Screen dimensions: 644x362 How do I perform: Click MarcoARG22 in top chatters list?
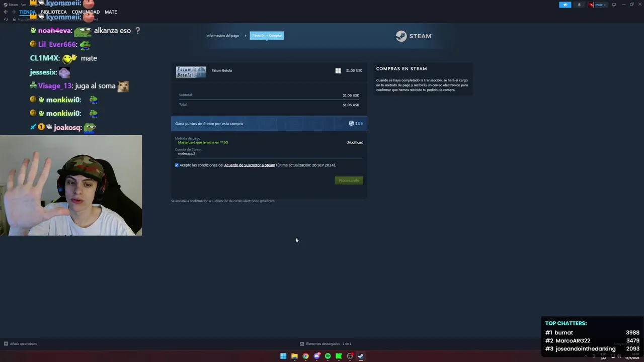(x=573, y=341)
